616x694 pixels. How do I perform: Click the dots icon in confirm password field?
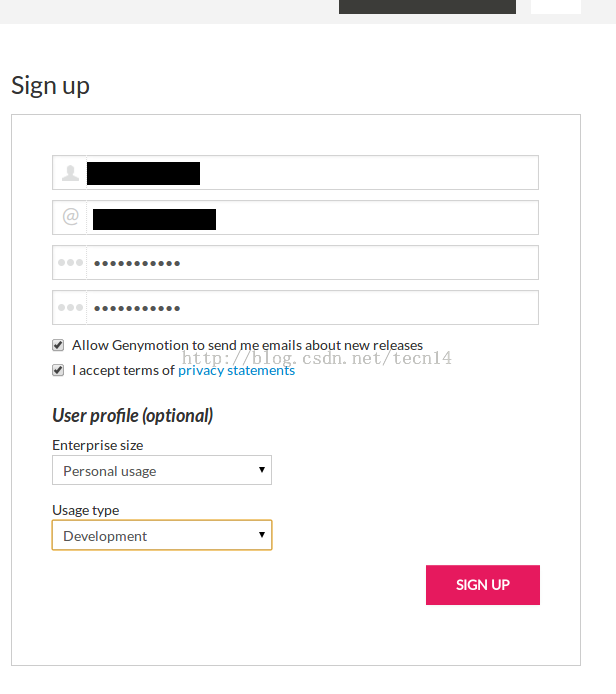coord(70,307)
